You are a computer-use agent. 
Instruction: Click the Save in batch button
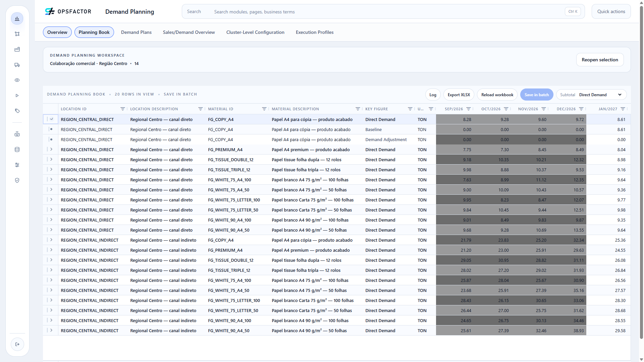[x=537, y=95]
